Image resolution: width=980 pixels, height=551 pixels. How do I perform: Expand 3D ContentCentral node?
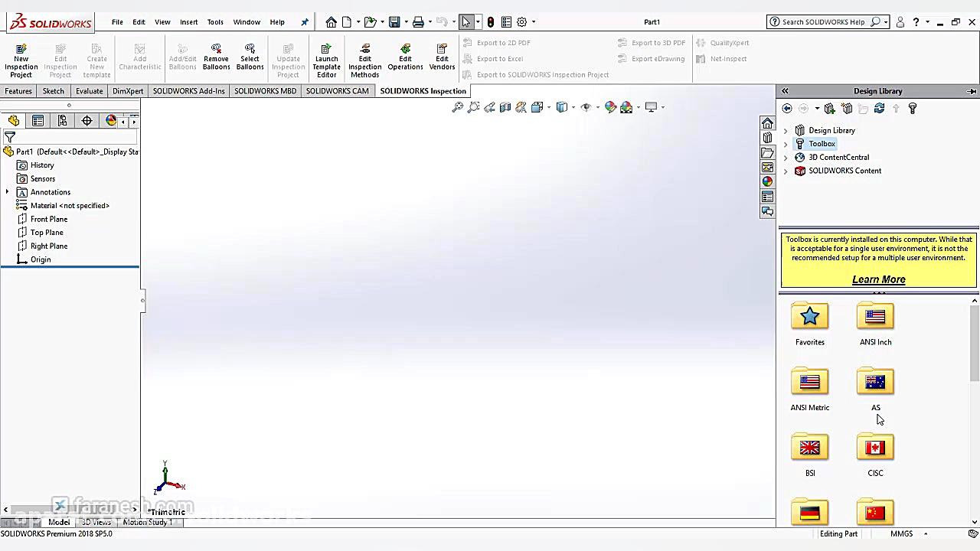click(x=786, y=158)
